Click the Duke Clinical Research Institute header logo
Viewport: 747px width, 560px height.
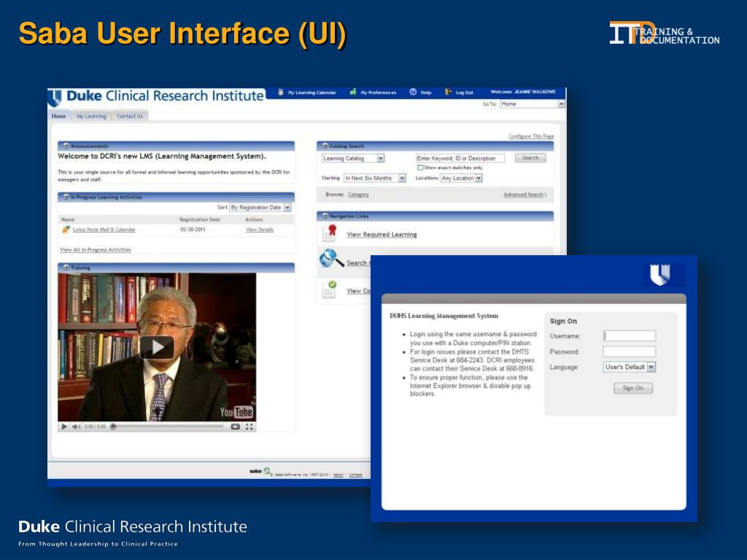click(x=156, y=97)
